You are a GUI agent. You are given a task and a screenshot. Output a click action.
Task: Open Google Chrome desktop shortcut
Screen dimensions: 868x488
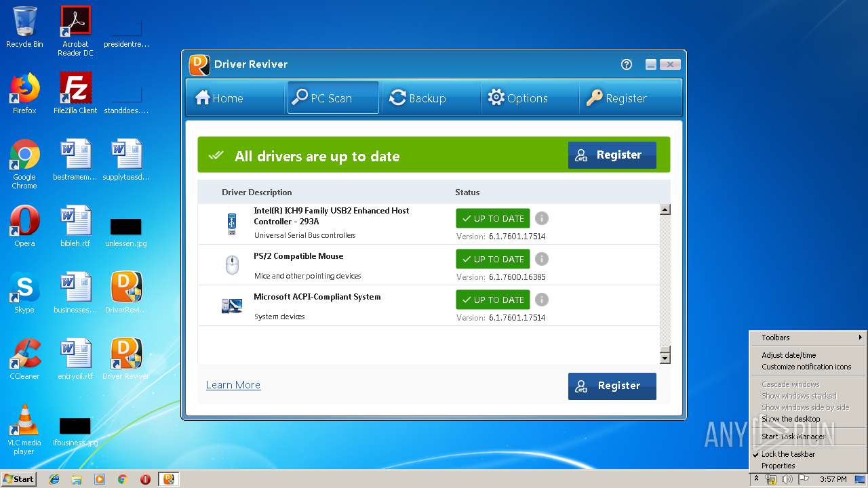24,165
